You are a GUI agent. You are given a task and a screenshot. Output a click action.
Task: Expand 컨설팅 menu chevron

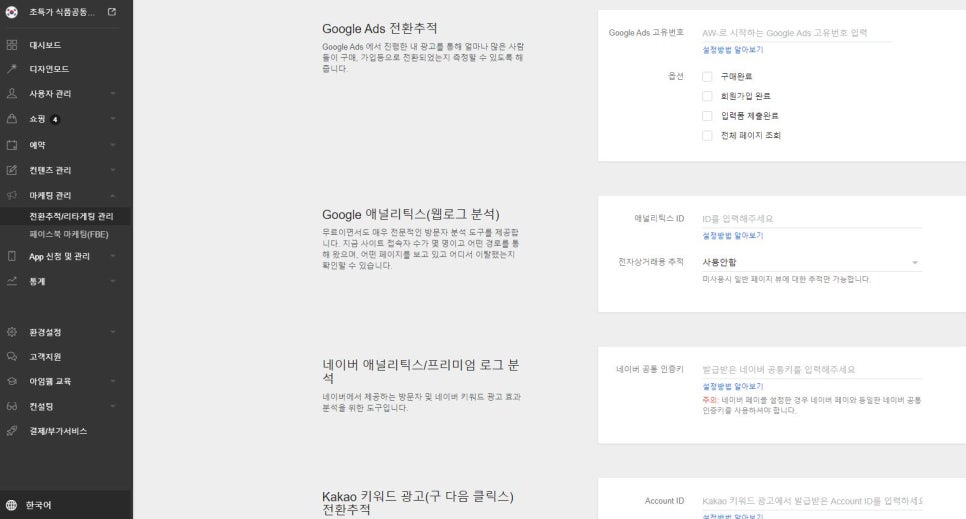pos(113,407)
